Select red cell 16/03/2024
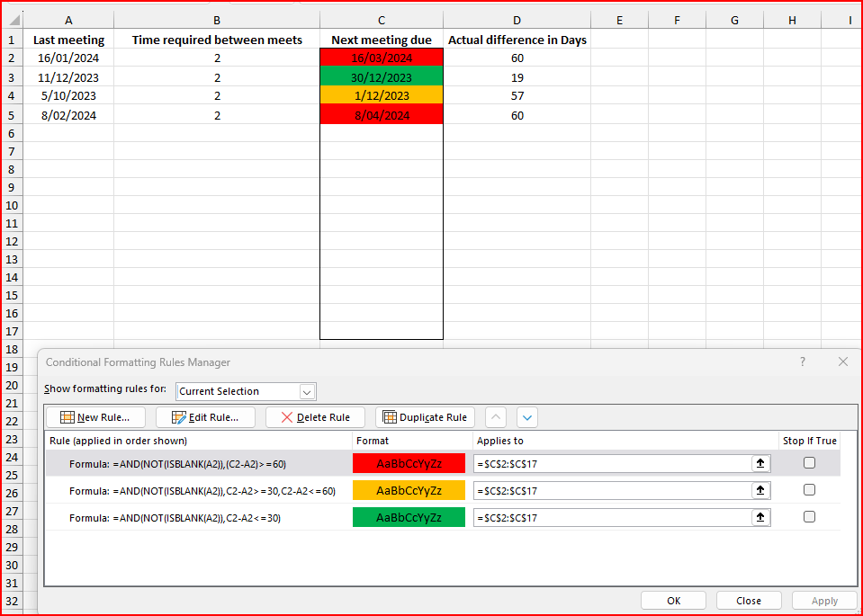863x616 pixels. coord(382,58)
